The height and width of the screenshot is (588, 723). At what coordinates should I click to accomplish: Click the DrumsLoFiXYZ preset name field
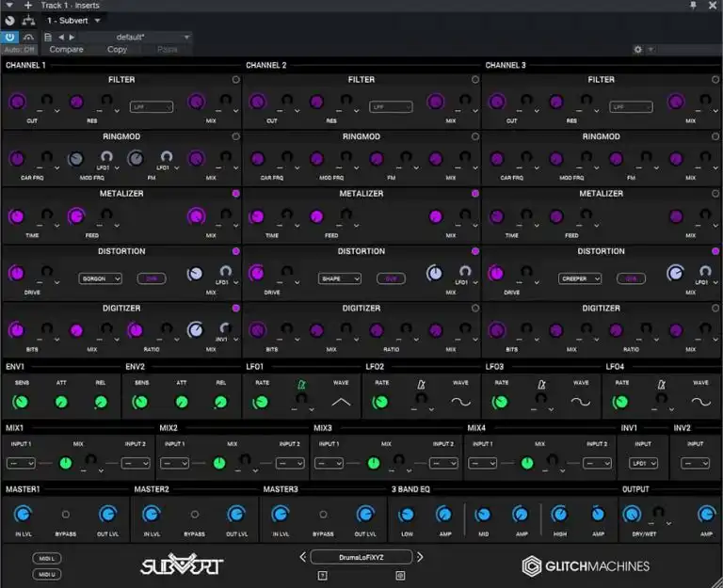point(361,557)
